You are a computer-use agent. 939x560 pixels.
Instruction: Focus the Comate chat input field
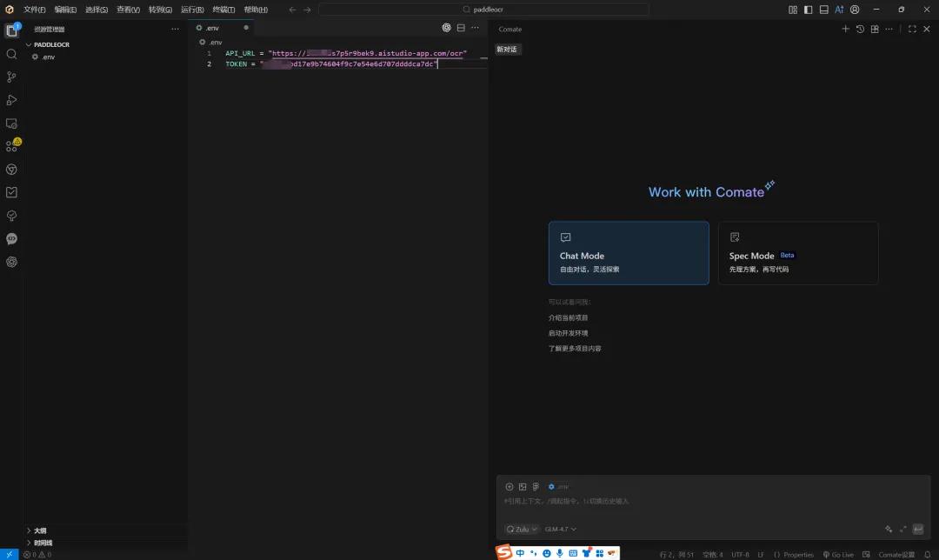713,502
